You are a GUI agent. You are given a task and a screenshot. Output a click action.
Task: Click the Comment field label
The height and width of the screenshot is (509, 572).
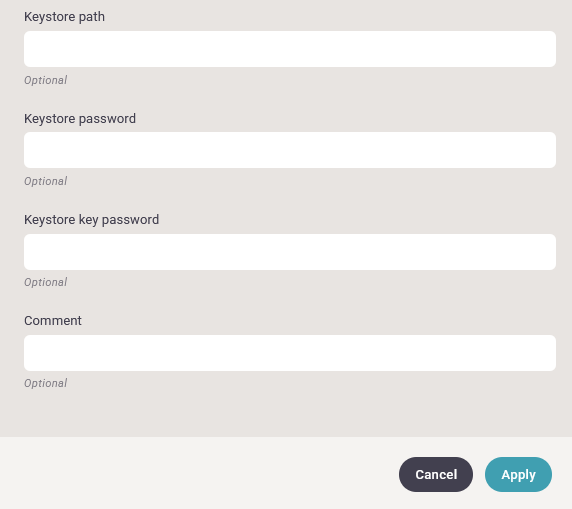tap(53, 321)
